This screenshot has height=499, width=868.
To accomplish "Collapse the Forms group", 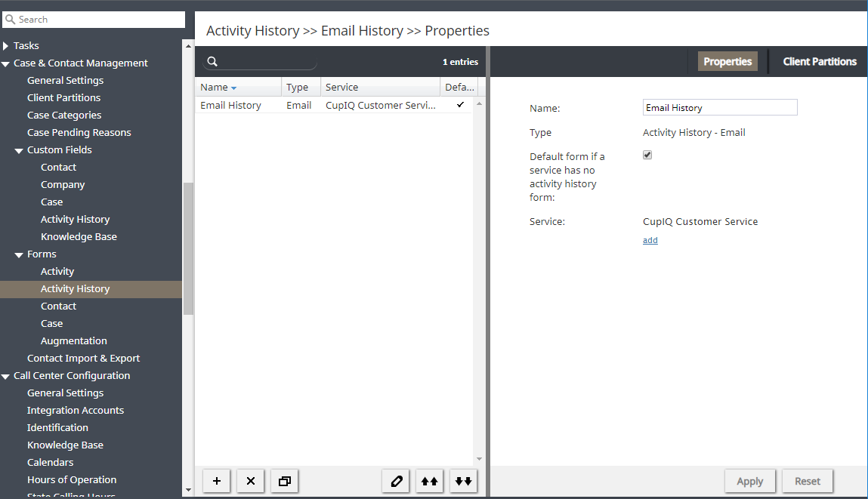I will (19, 254).
